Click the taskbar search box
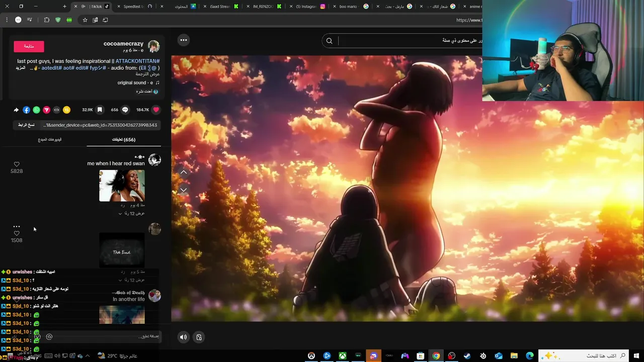This screenshot has width=644, height=362. coord(584,356)
